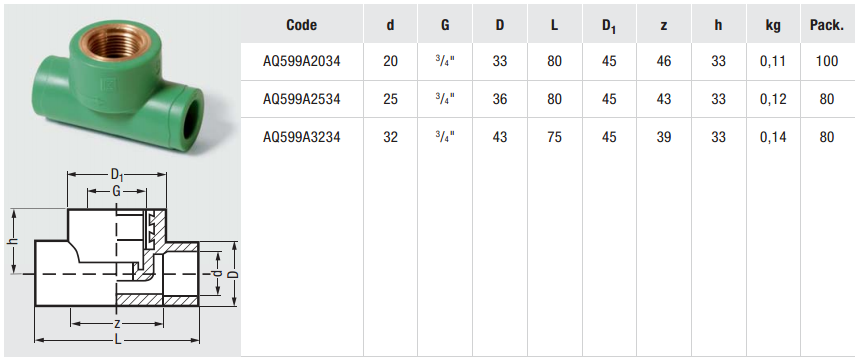
Task: Select the G column header
Action: coord(445,25)
